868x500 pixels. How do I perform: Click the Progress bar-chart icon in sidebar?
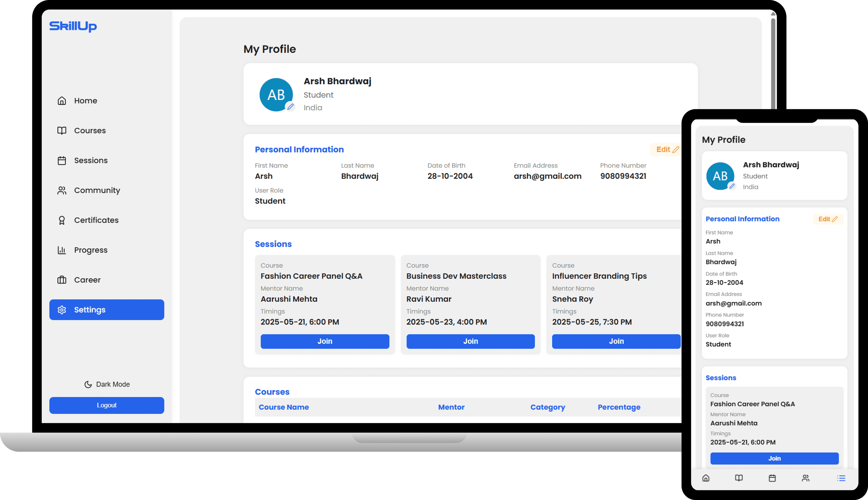62,250
